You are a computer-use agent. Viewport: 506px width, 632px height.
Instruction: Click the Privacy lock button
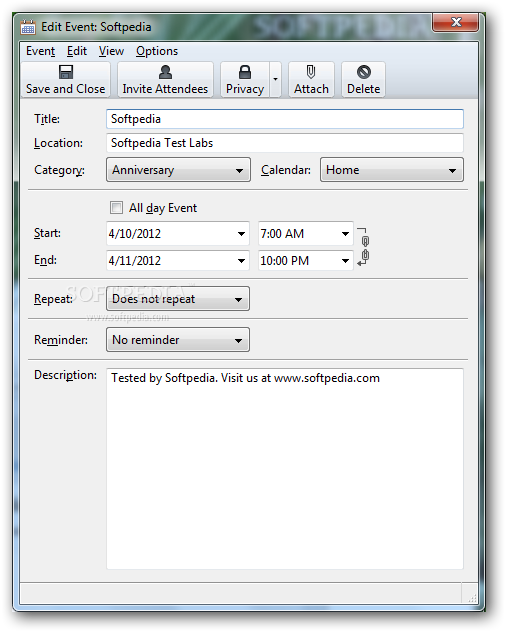(x=245, y=80)
